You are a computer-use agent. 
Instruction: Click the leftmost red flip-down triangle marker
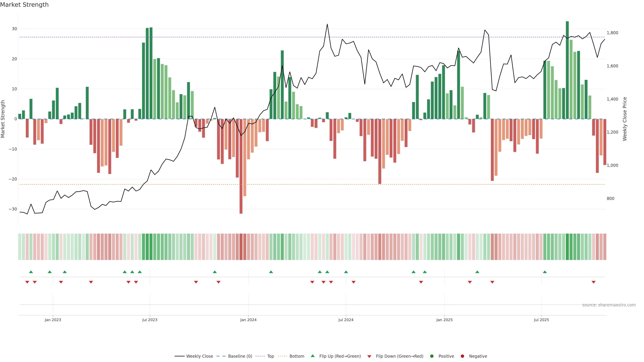coord(27,282)
